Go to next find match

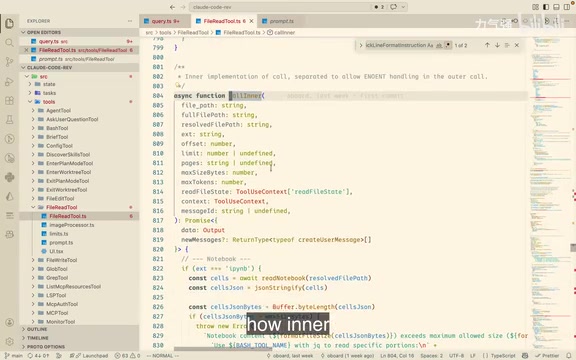[497, 45]
